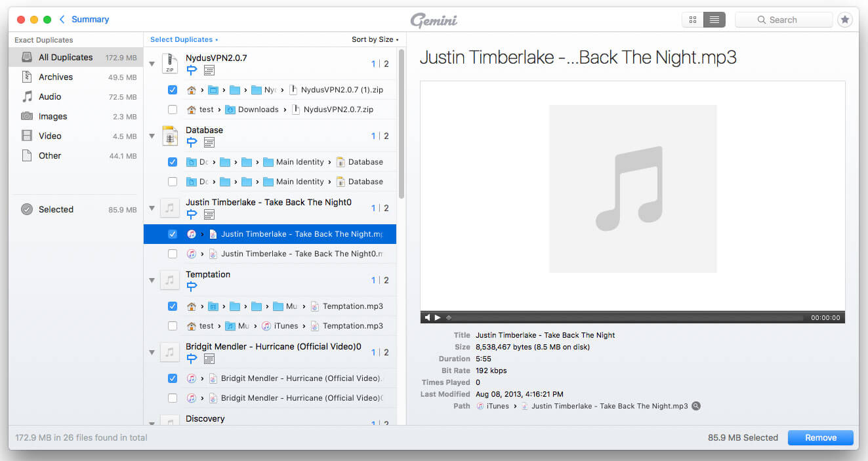Click iTunes icon in Path row
Screen dimensions: 868x461
[480, 406]
